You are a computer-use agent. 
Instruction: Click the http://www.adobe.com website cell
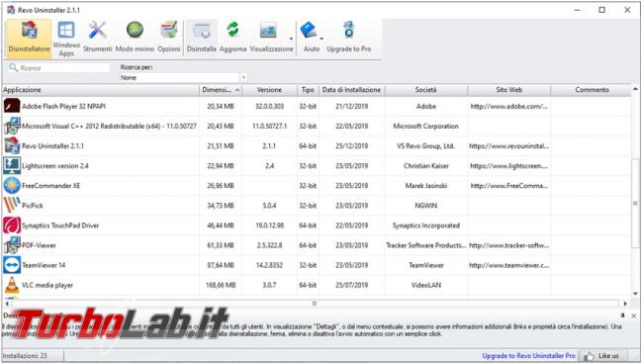(x=508, y=106)
